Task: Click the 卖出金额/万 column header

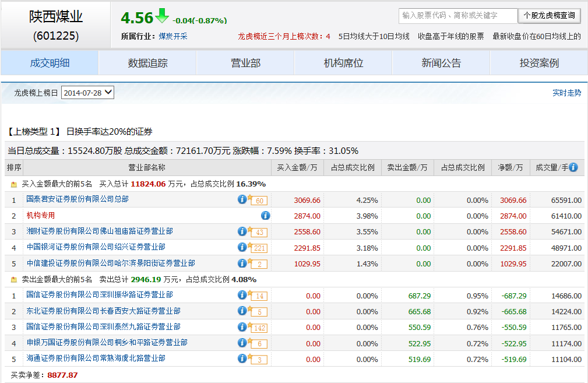Action: click(x=407, y=168)
